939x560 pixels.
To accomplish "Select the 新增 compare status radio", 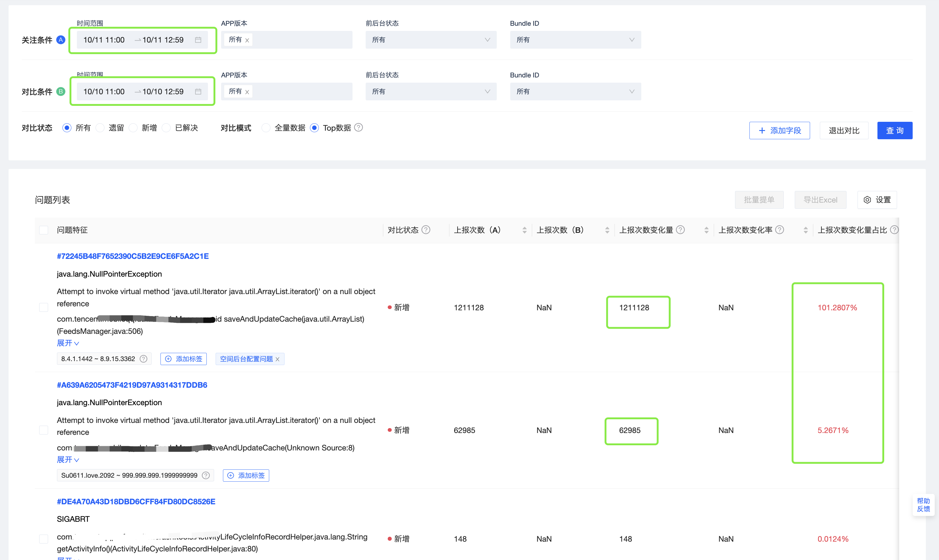I will pos(133,128).
